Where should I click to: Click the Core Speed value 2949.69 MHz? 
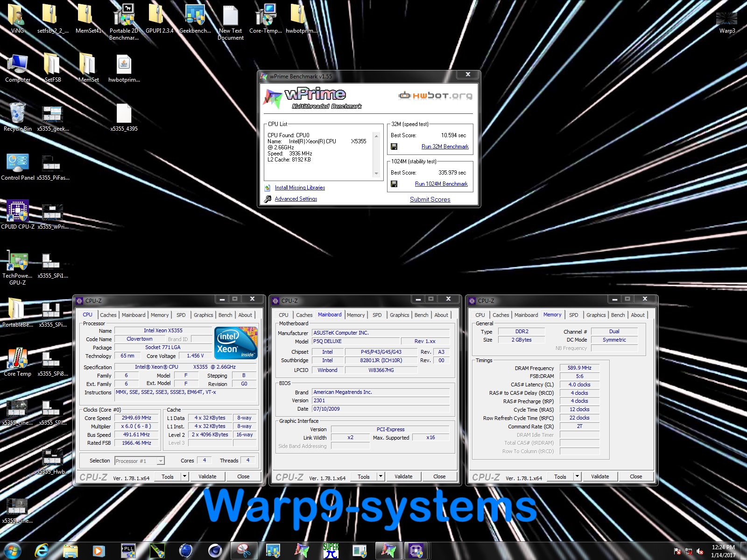(x=136, y=418)
